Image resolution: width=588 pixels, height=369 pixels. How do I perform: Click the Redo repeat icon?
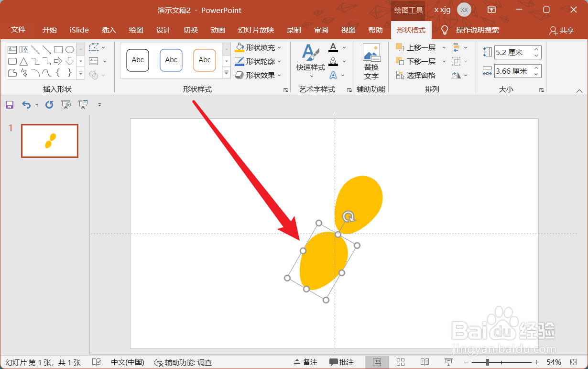(49, 105)
